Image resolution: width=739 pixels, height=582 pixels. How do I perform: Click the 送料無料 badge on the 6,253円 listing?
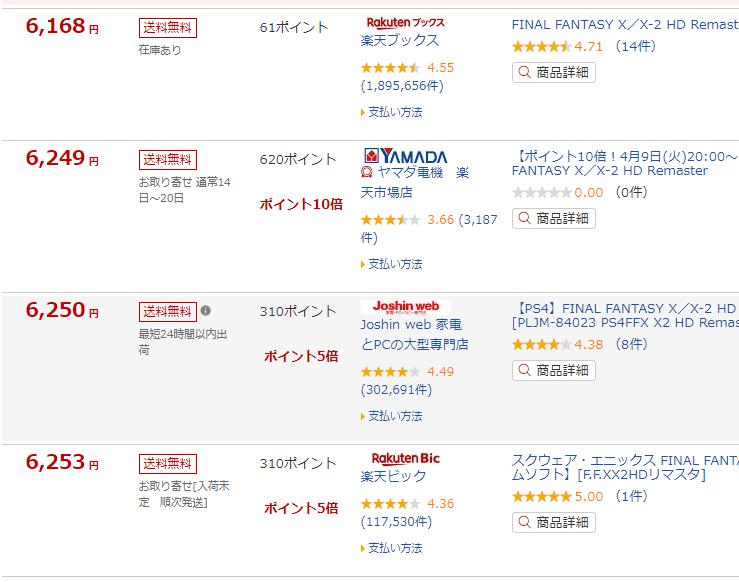click(168, 464)
